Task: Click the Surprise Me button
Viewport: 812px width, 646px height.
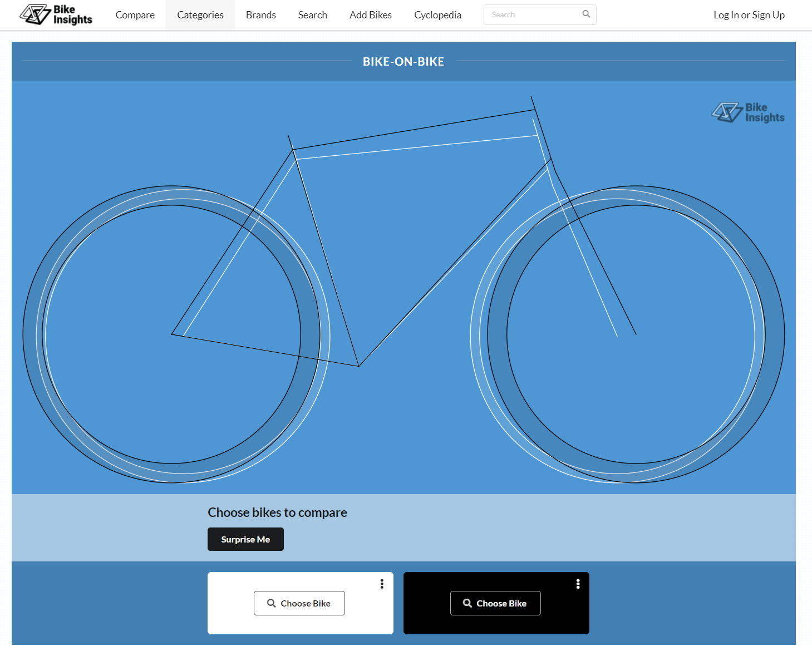Action: [x=245, y=539]
